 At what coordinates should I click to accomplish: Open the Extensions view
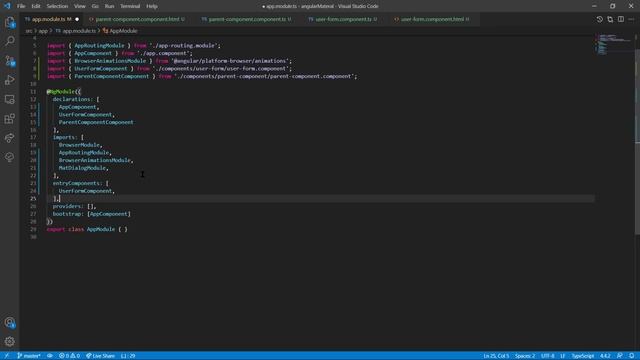9,119
